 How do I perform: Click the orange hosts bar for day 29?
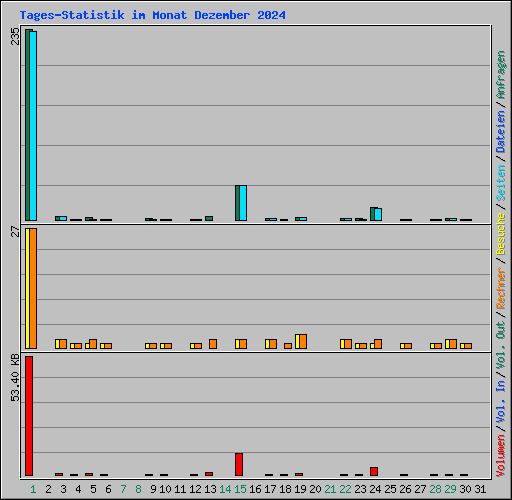453,344
